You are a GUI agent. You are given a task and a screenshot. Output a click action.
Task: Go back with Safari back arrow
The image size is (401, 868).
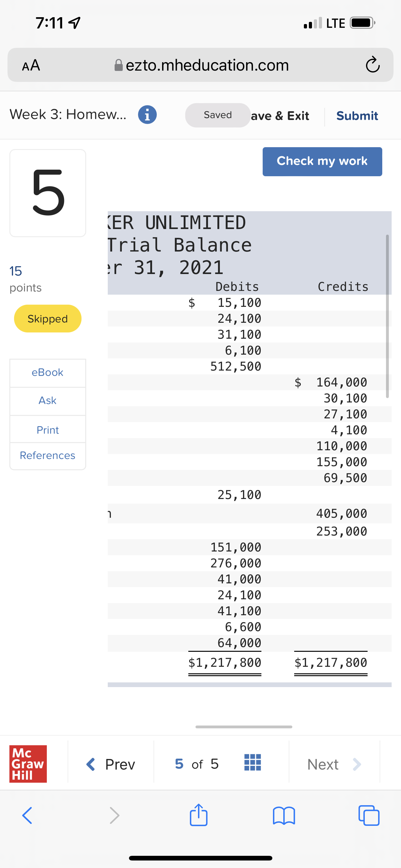point(27,815)
